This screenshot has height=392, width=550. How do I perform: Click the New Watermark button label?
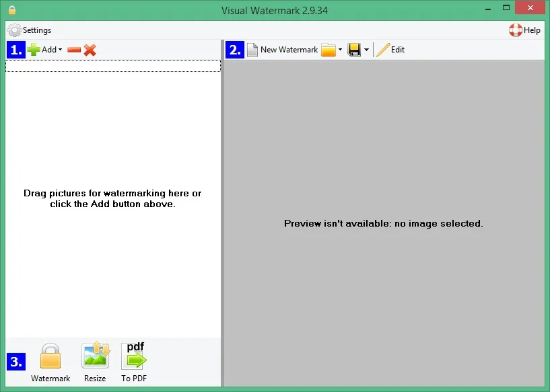coord(289,50)
